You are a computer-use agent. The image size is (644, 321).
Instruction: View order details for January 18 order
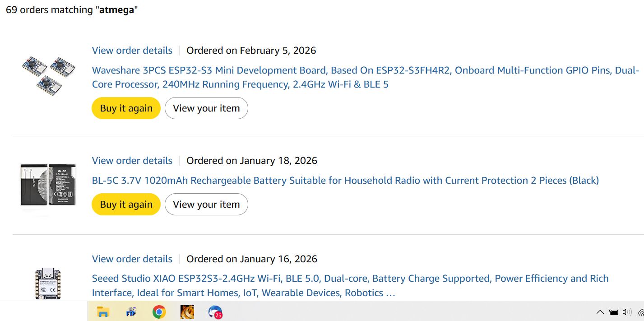(132, 160)
